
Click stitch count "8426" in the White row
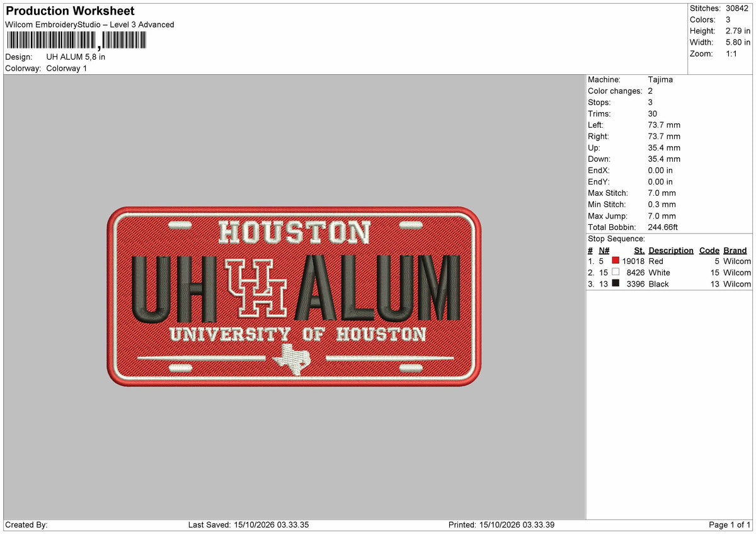635,272
